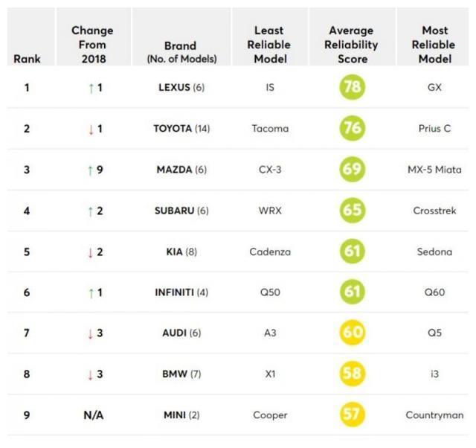The height and width of the screenshot is (448, 476).
Task: Click the Countryman model name
Action: point(434,415)
